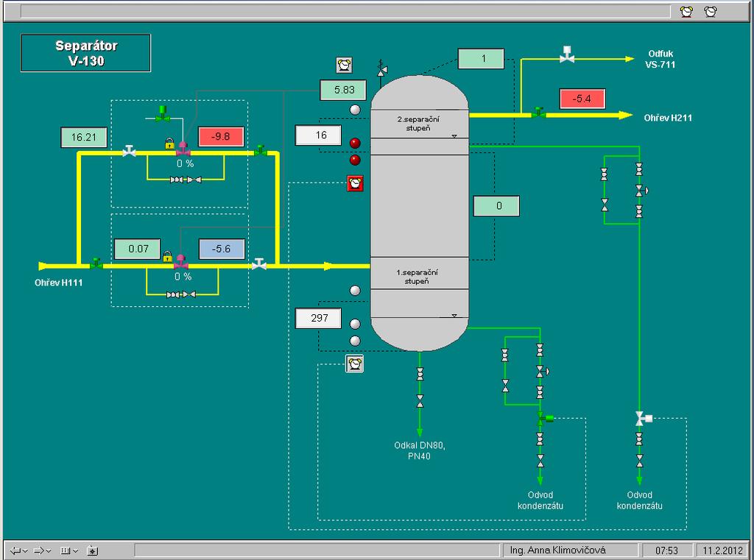Click the Odkal DN80, PN40 label
Viewport: 754px width, 560px height.
pos(419,451)
